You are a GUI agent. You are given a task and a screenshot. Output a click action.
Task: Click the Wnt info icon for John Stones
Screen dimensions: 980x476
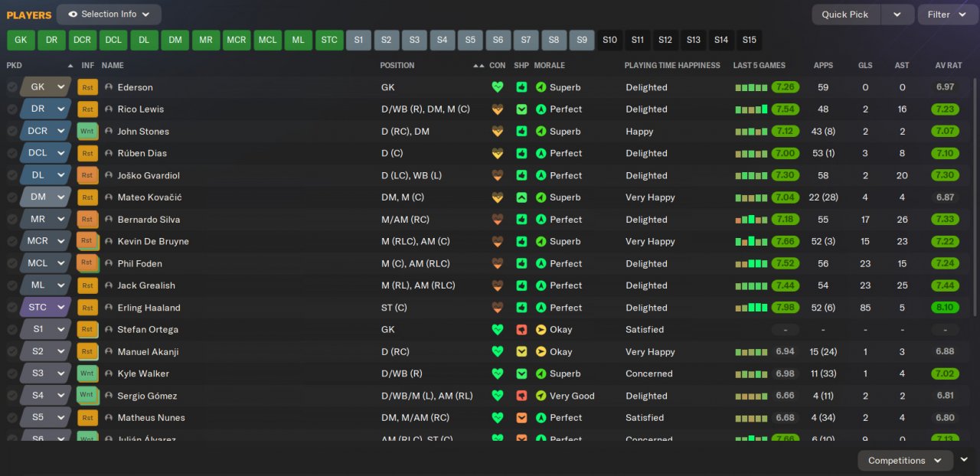pyautogui.click(x=87, y=131)
